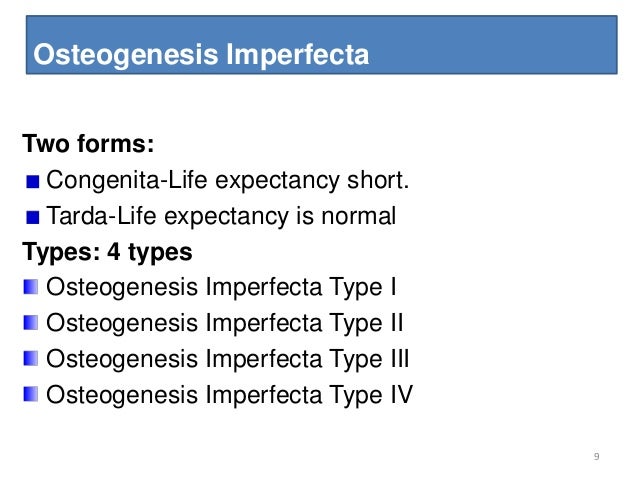
Task: Click 'Osteogenesis Imperfecta Type II' line
Action: pyautogui.click(x=225, y=323)
